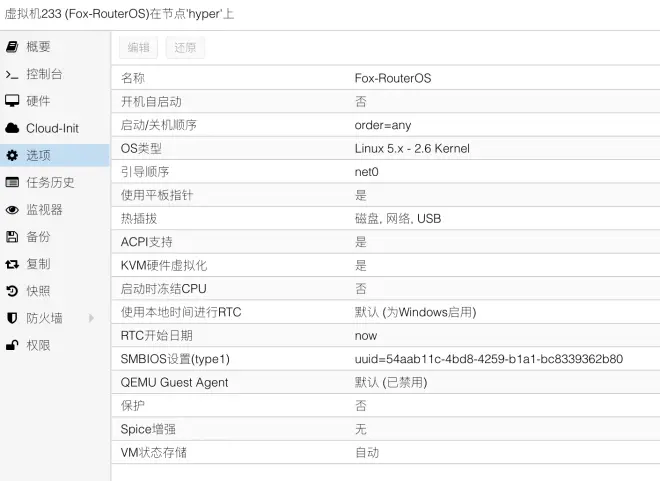Viewport: 660px width, 481px height.
Task: Select the 热插拔 row label
Action: (139, 219)
